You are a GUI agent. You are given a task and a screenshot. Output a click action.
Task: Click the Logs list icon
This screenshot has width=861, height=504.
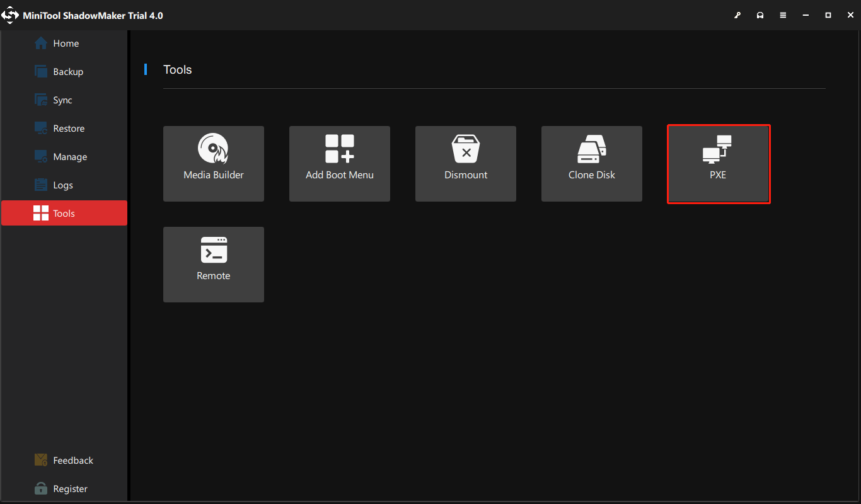[x=41, y=185]
